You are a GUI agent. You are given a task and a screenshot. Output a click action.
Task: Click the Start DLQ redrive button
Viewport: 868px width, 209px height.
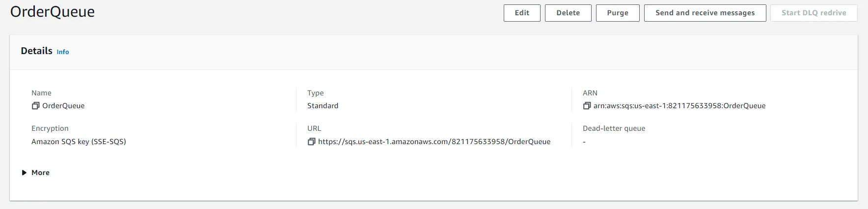tap(814, 13)
